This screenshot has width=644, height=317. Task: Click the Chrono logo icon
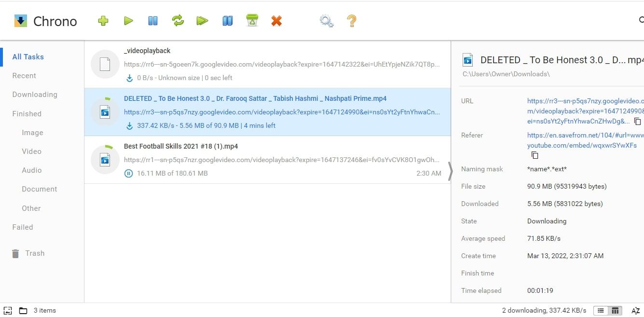[x=20, y=21]
